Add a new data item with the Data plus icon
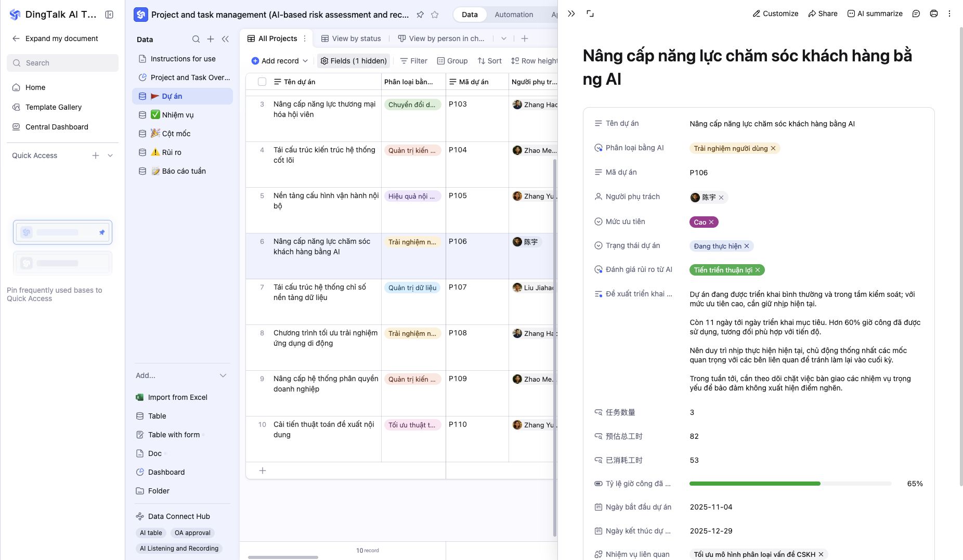 [x=211, y=39]
